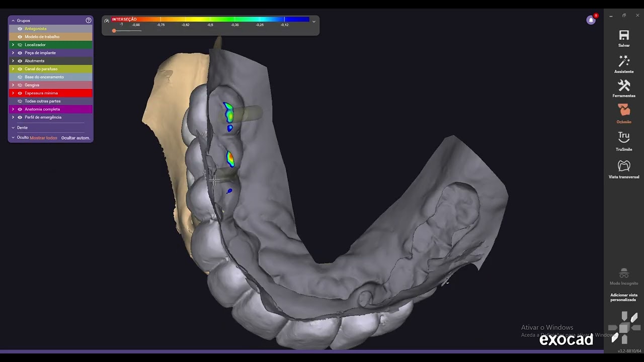Collapse the Grupos section
Screen dimensions: 644x362
(13, 21)
